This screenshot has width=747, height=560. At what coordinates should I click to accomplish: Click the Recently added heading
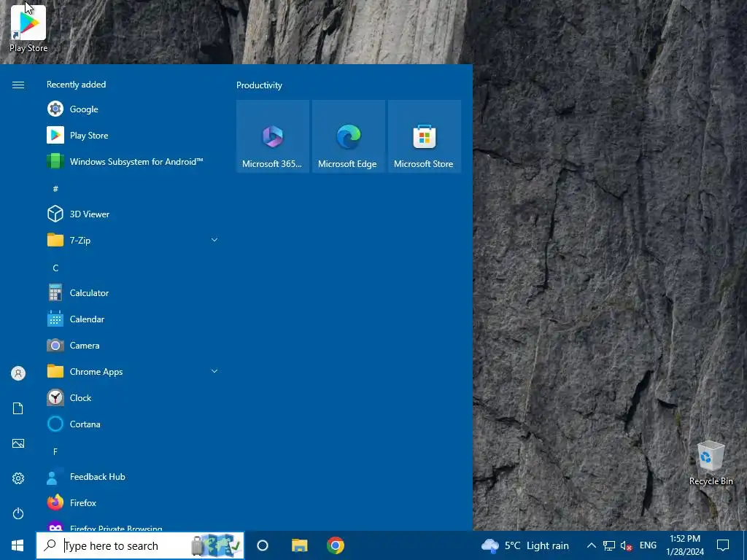tap(76, 85)
